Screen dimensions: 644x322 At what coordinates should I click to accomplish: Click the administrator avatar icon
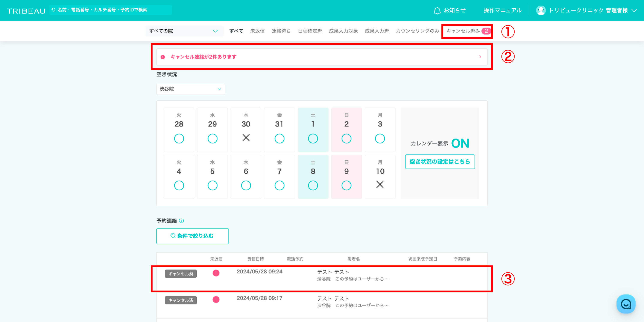pyautogui.click(x=541, y=11)
